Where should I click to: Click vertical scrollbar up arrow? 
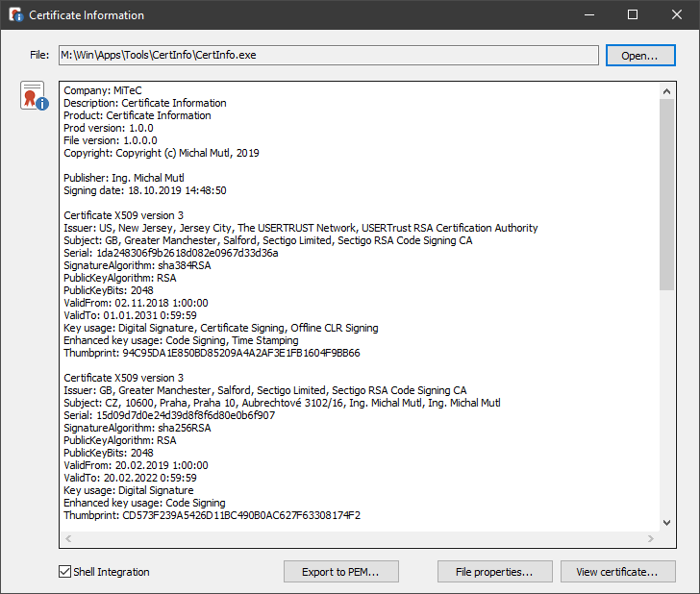tap(666, 91)
